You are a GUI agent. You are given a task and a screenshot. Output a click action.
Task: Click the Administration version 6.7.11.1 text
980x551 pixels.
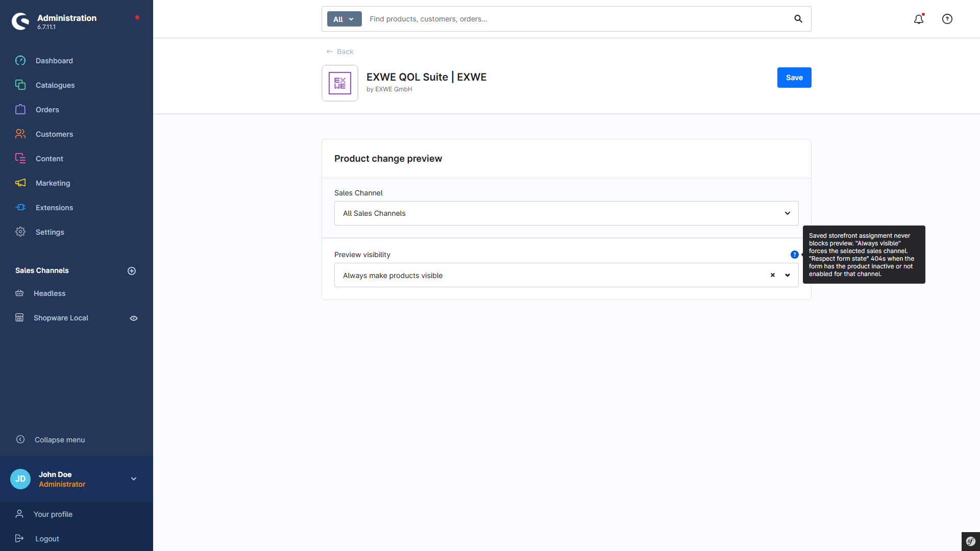pyautogui.click(x=46, y=27)
